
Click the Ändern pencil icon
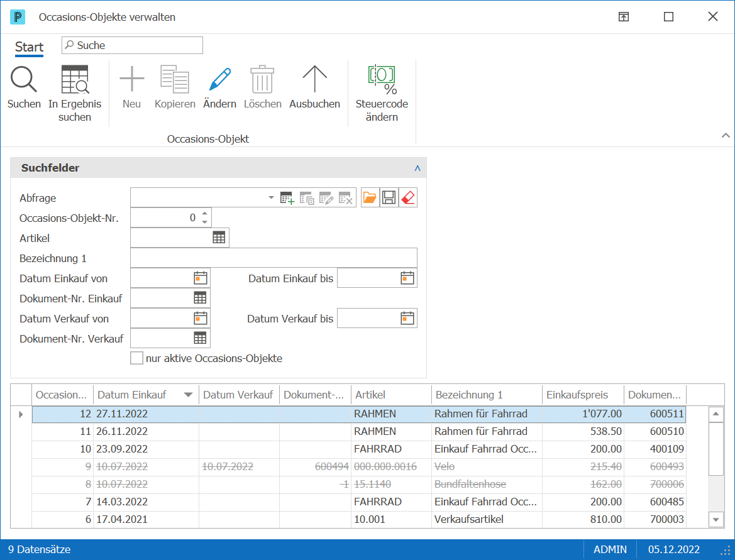(x=220, y=79)
